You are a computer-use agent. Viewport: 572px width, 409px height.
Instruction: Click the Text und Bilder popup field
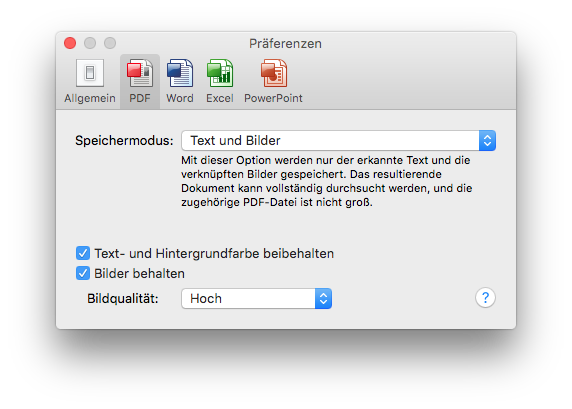pyautogui.click(x=339, y=140)
